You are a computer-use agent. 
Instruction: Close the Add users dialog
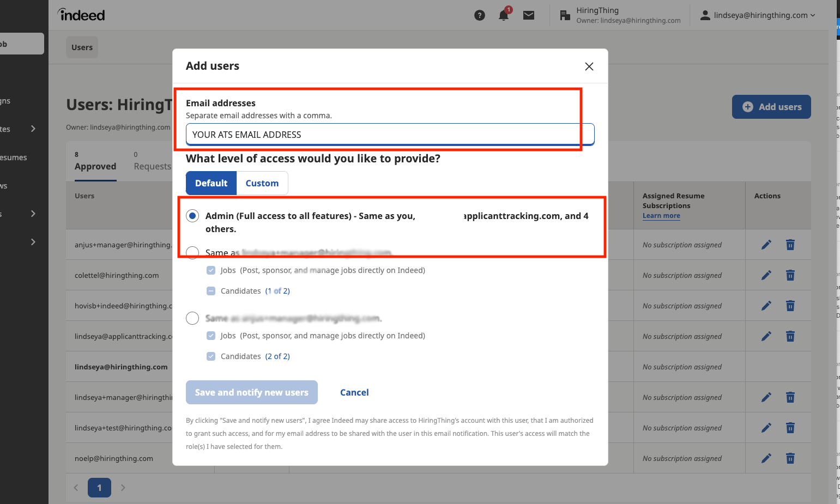click(x=589, y=66)
